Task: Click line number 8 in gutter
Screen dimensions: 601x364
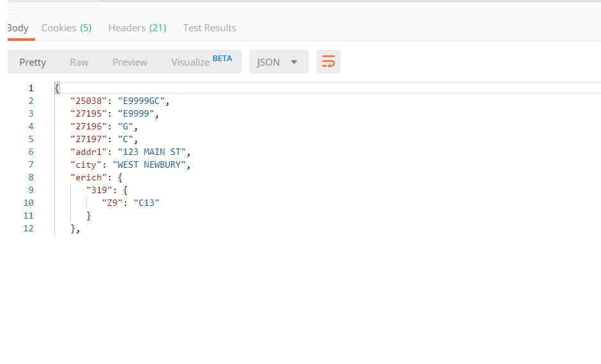Action: tap(31, 177)
